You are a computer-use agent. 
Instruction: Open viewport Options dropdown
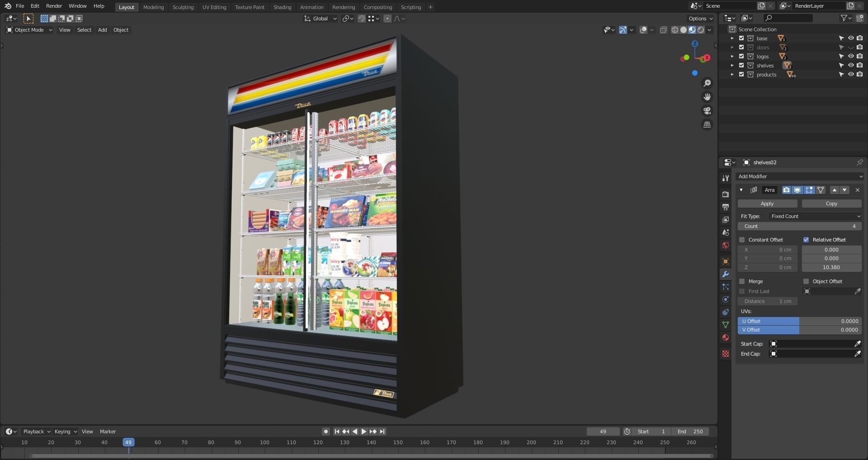click(700, 19)
